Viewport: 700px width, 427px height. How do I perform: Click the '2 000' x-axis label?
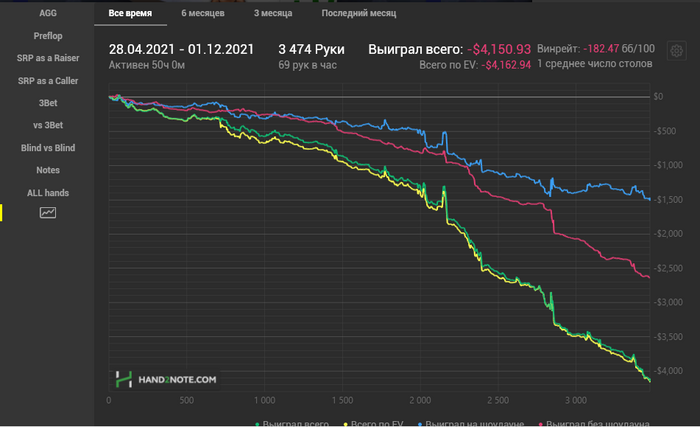(x=420, y=400)
